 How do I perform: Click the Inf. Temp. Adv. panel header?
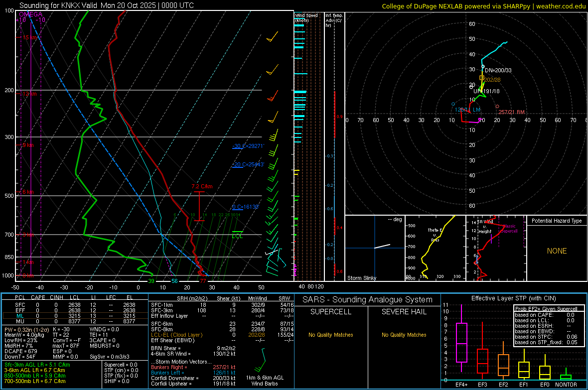coord(333,20)
